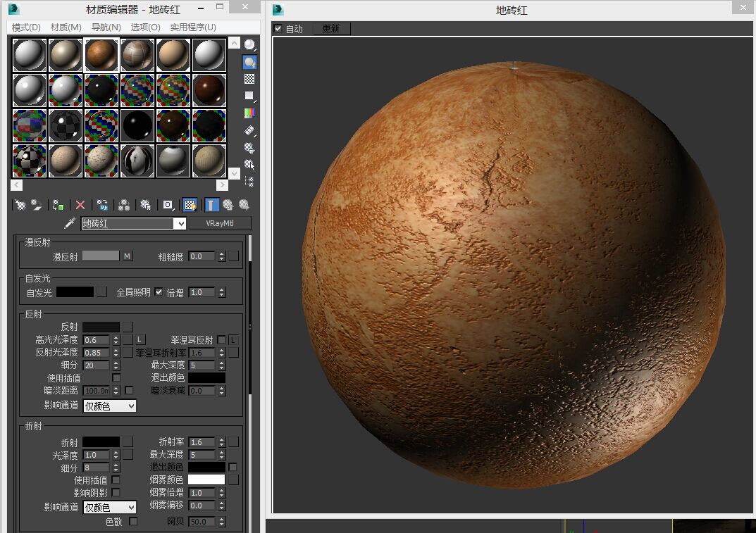756x533 pixels.
Task: Open the 模式(D) menu
Action: pyautogui.click(x=26, y=27)
